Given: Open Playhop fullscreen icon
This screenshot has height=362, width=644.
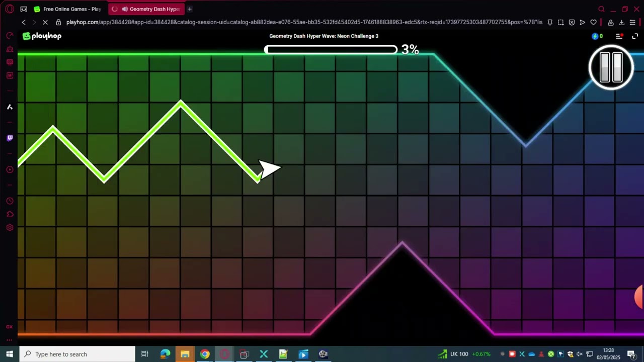Looking at the screenshot, I should (635, 36).
